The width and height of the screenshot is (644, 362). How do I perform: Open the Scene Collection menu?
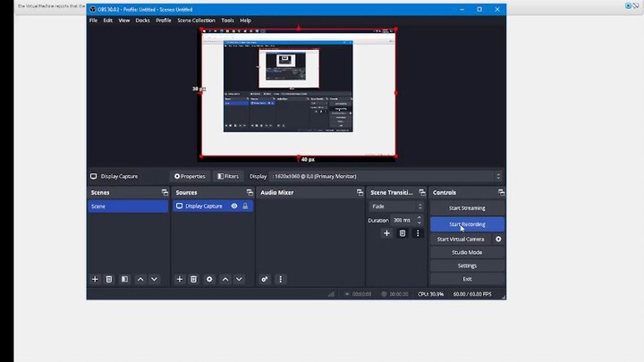(x=196, y=20)
